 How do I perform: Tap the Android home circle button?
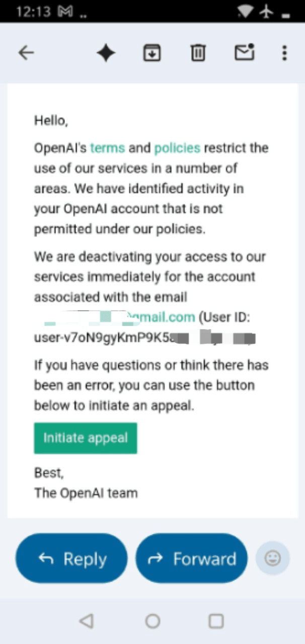tap(152, 621)
